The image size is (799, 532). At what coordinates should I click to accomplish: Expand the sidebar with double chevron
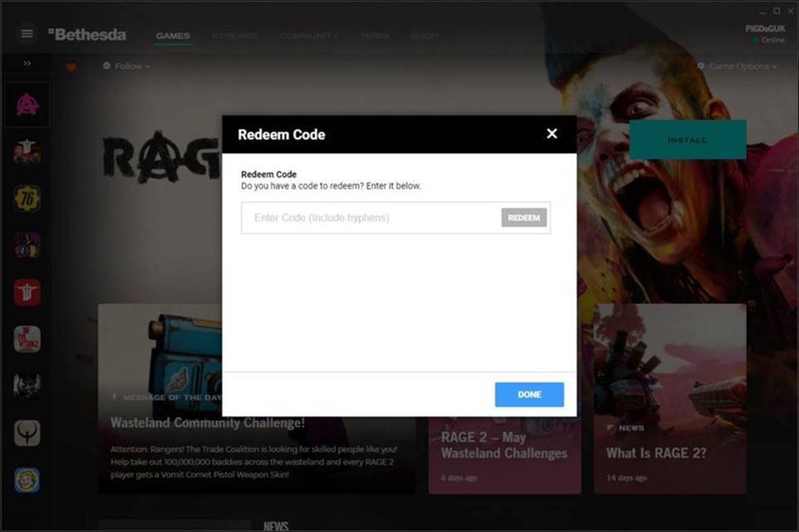27,63
